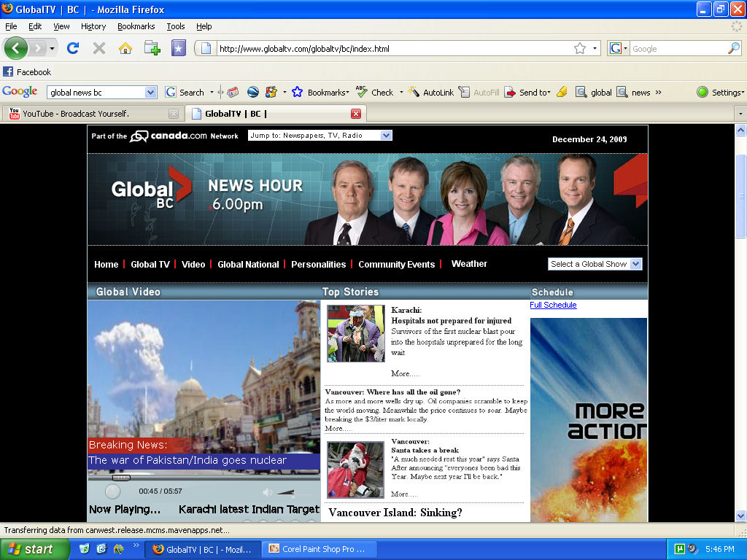Click the bookmark star in address bar
Viewport: 747px width, 560px height.
pyautogui.click(x=580, y=48)
